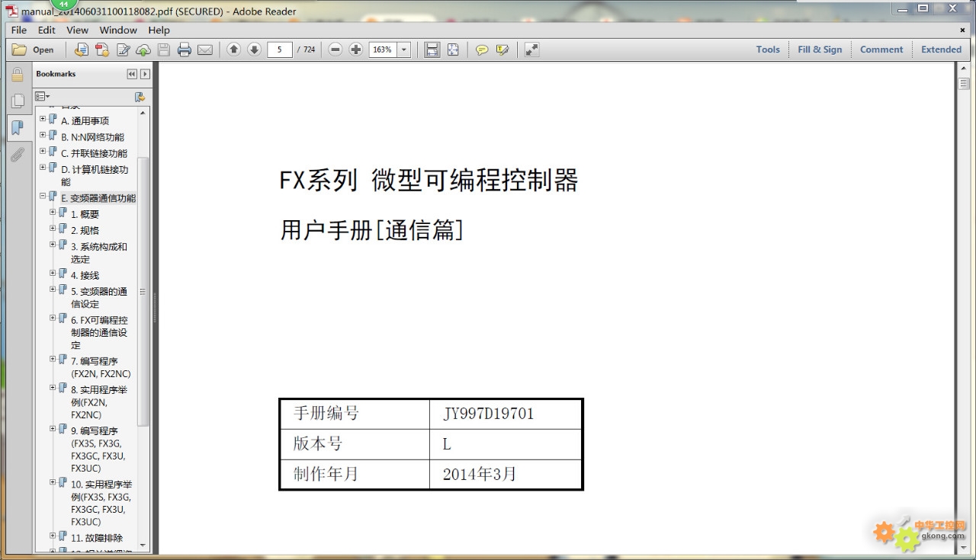Click the sign document pen icon
The height and width of the screenshot is (560, 976).
(x=122, y=50)
